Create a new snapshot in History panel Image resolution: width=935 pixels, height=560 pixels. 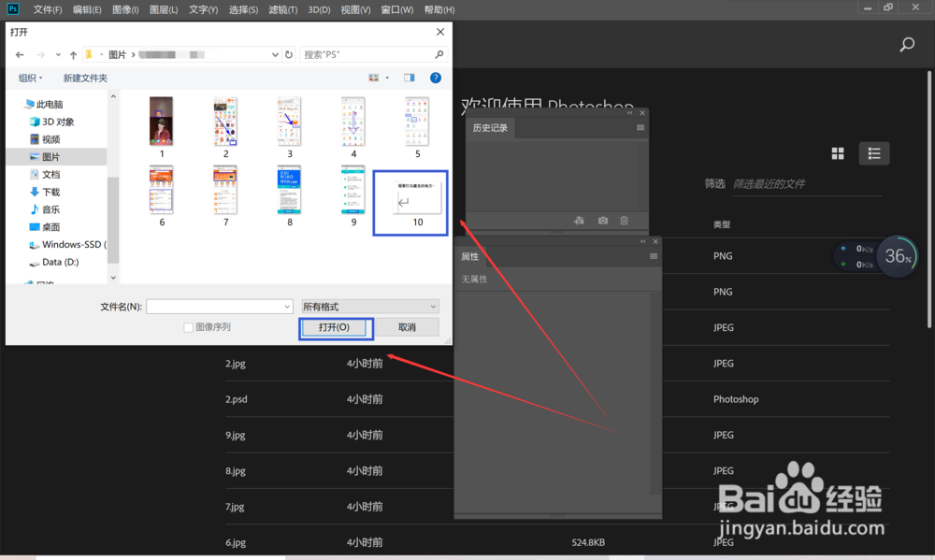603,221
